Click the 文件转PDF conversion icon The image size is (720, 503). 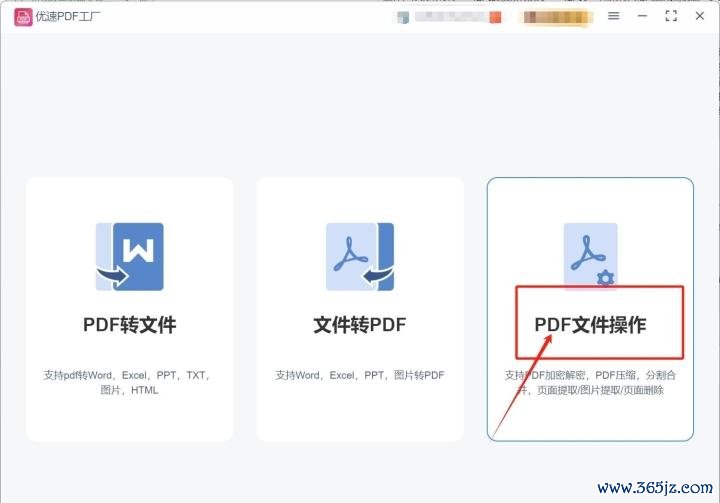pos(360,256)
